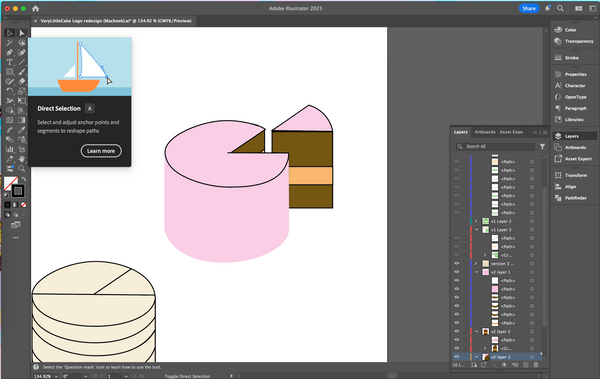Create new layer in Layers panel
Image resolution: width=600 pixels, height=379 pixels.
tap(525, 365)
